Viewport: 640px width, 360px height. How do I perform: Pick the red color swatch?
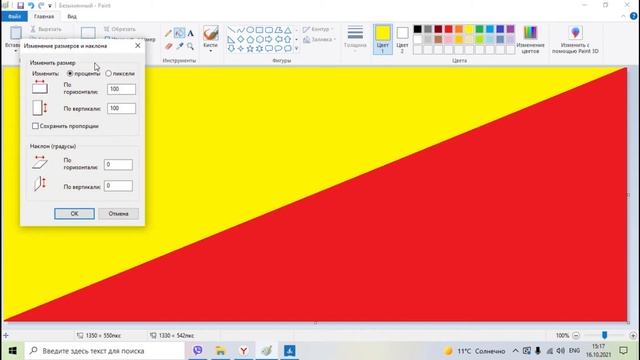(x=449, y=29)
